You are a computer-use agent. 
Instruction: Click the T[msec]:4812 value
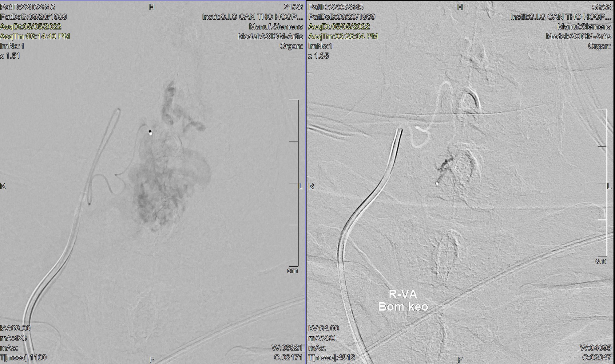point(331,358)
